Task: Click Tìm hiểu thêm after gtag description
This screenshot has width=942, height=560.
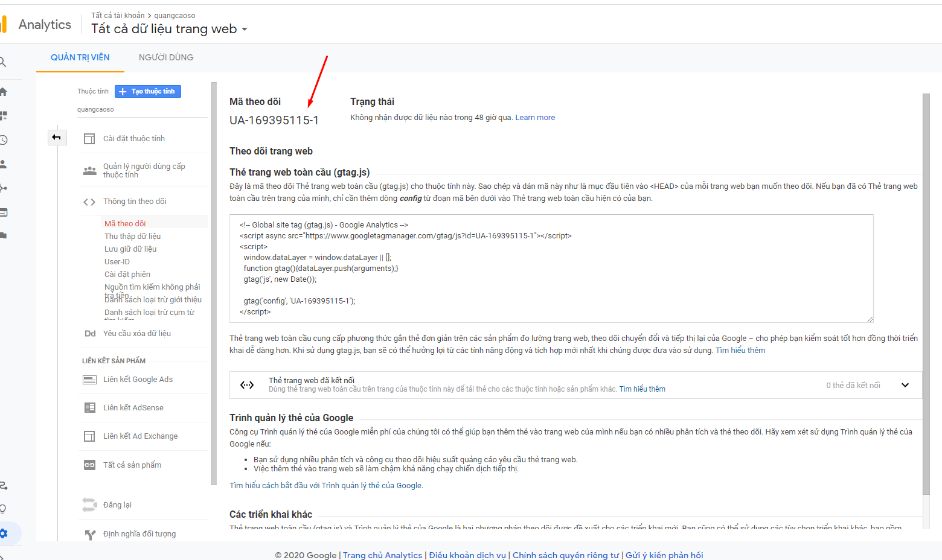Action: [x=740, y=351]
